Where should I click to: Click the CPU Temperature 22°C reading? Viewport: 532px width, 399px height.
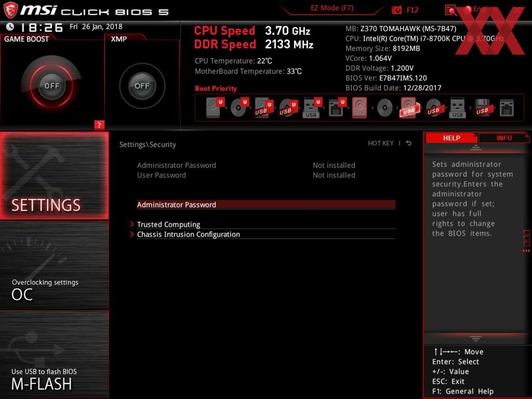[233, 61]
